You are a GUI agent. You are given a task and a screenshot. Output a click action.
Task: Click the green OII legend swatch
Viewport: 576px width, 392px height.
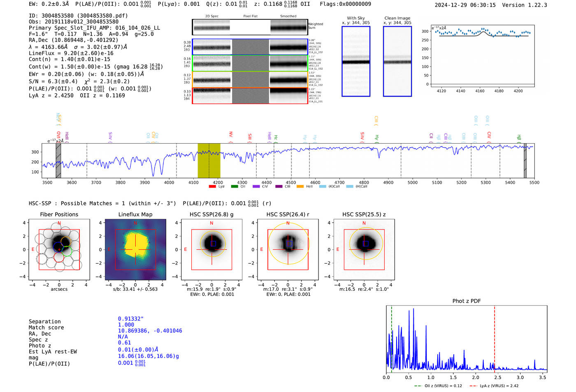235,187
